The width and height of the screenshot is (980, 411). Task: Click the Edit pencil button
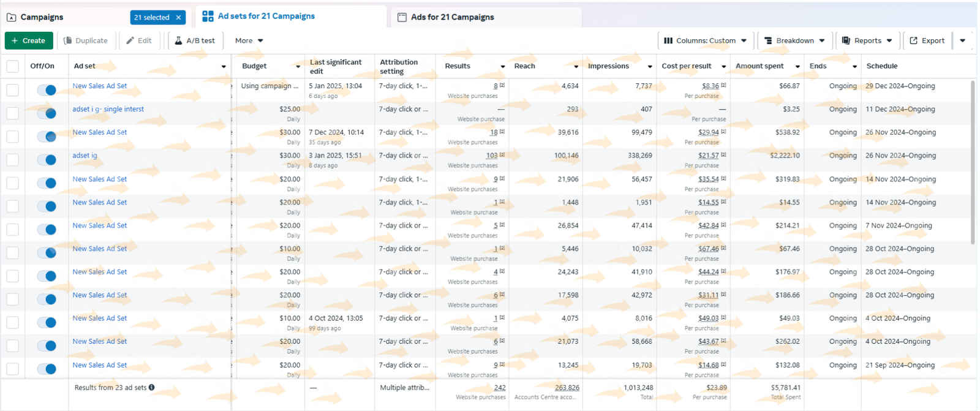pos(139,40)
